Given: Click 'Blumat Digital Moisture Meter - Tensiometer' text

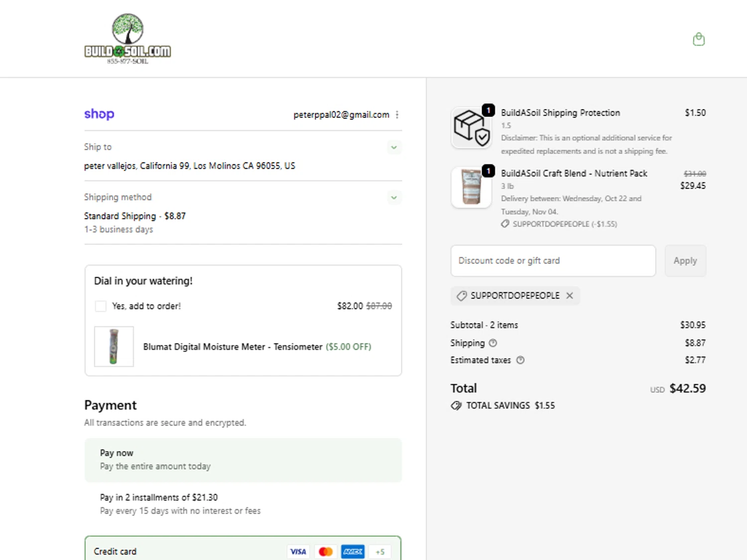Looking at the screenshot, I should [x=233, y=347].
